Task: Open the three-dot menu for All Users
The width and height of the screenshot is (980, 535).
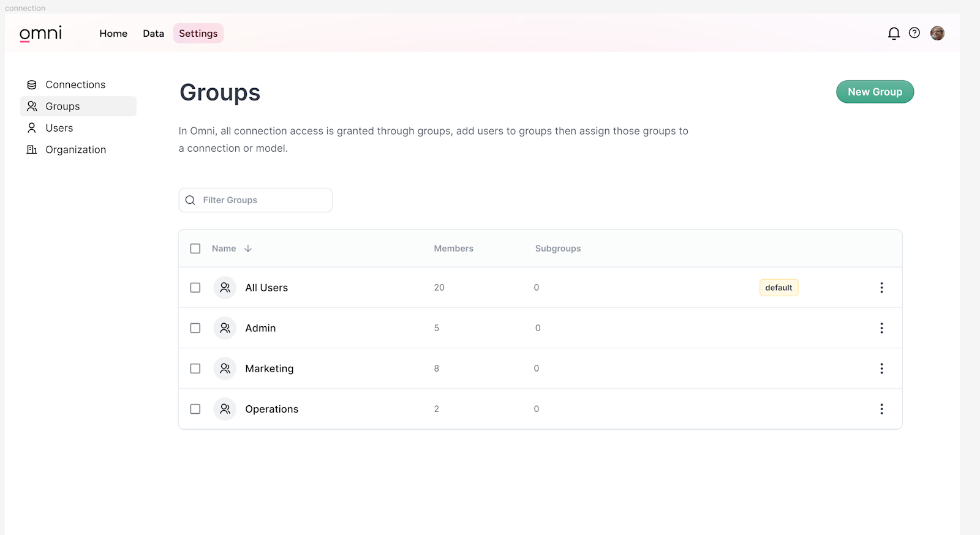Action: click(x=881, y=288)
